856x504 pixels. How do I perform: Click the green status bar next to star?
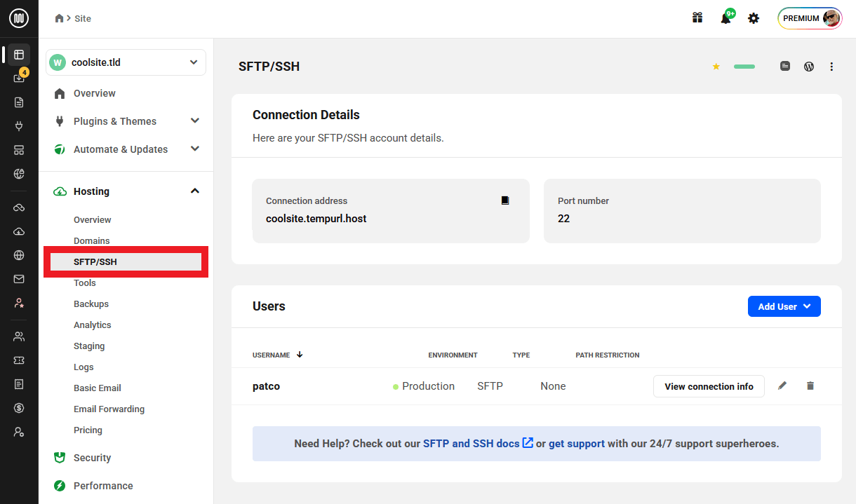click(x=744, y=67)
